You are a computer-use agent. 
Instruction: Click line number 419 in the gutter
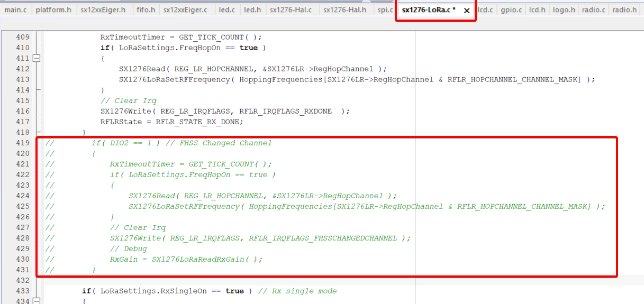pos(23,143)
